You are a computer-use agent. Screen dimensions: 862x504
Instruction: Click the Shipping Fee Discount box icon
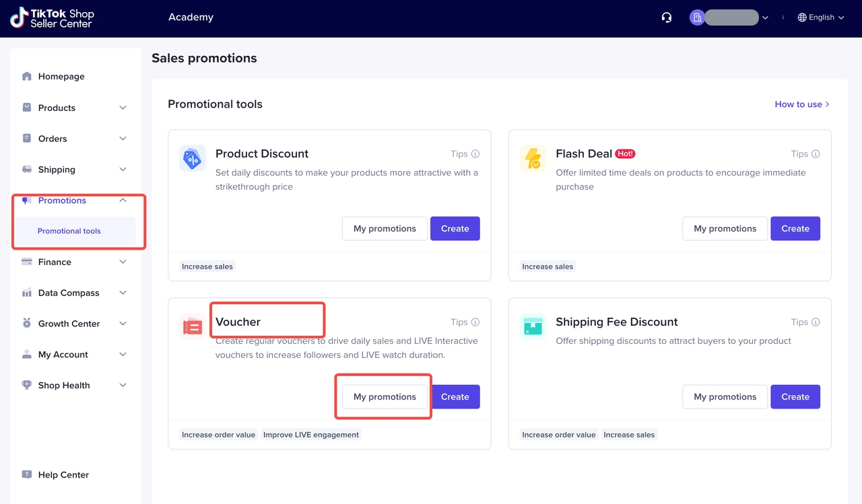click(533, 327)
